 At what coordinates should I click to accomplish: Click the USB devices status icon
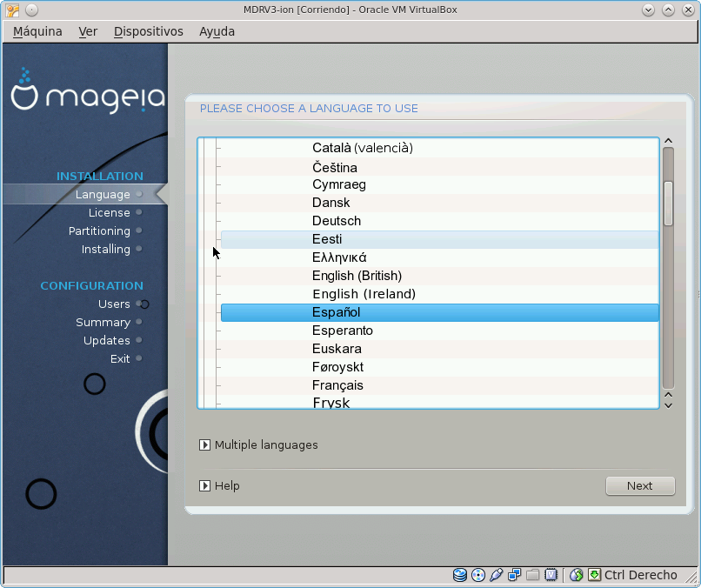(x=497, y=575)
